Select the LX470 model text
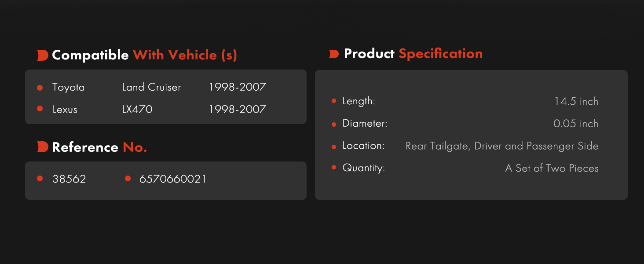The image size is (644, 264). click(x=137, y=109)
